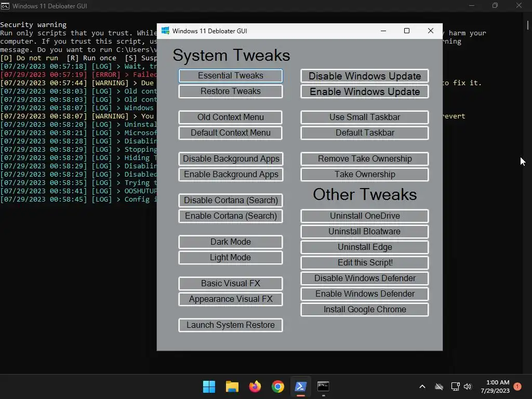Click the 'Security warning' text in console

coord(33,25)
